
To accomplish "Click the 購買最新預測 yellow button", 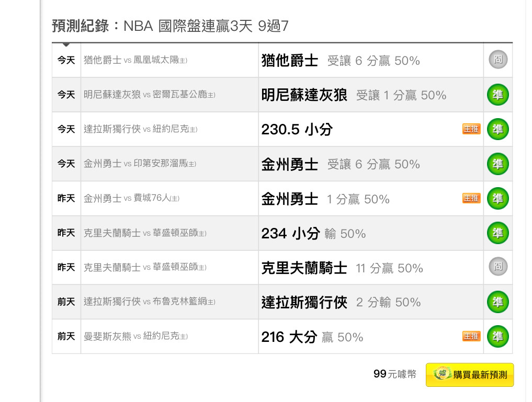I will pos(470,374).
